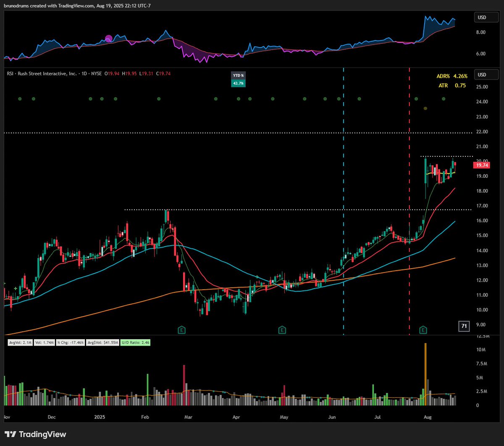Open the YTD % performance badge
The image size is (504, 446).
238,75
